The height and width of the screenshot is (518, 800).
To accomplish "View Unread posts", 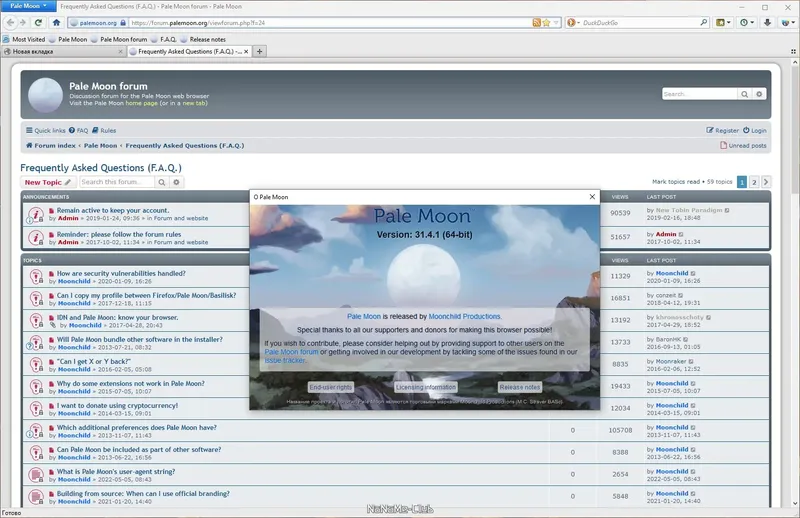I will 743,145.
